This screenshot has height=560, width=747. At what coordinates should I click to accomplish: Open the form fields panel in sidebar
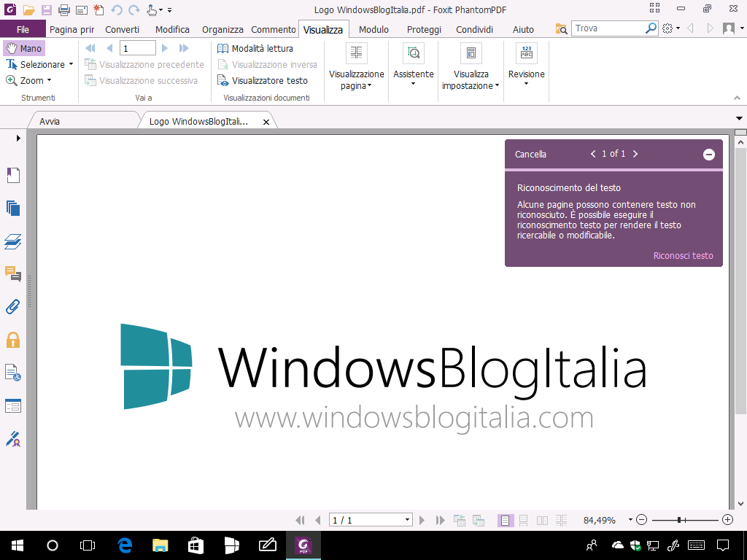[x=13, y=405]
